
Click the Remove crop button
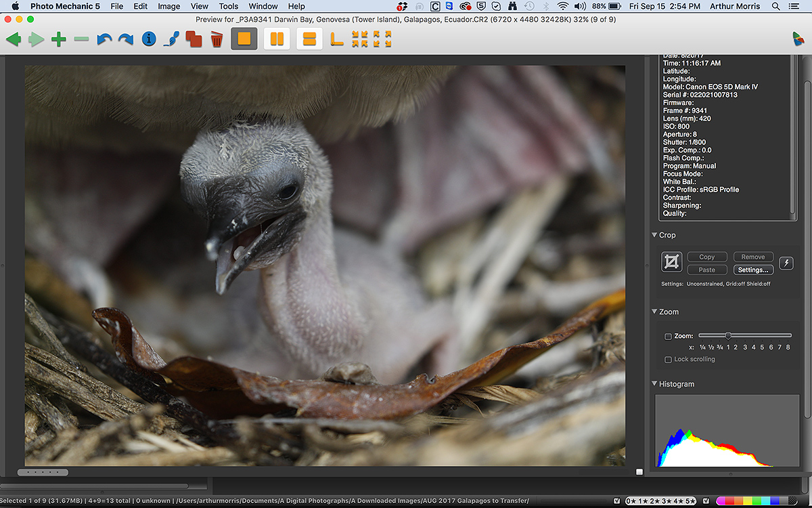[753, 257]
